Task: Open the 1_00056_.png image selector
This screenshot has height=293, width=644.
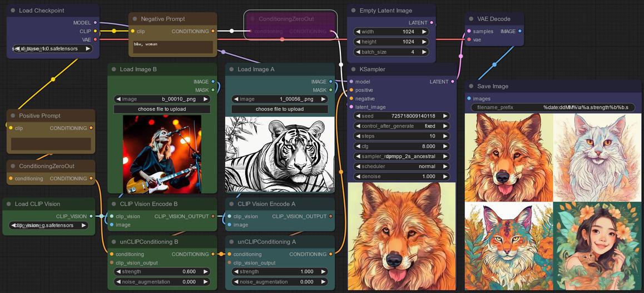Action: pos(280,99)
